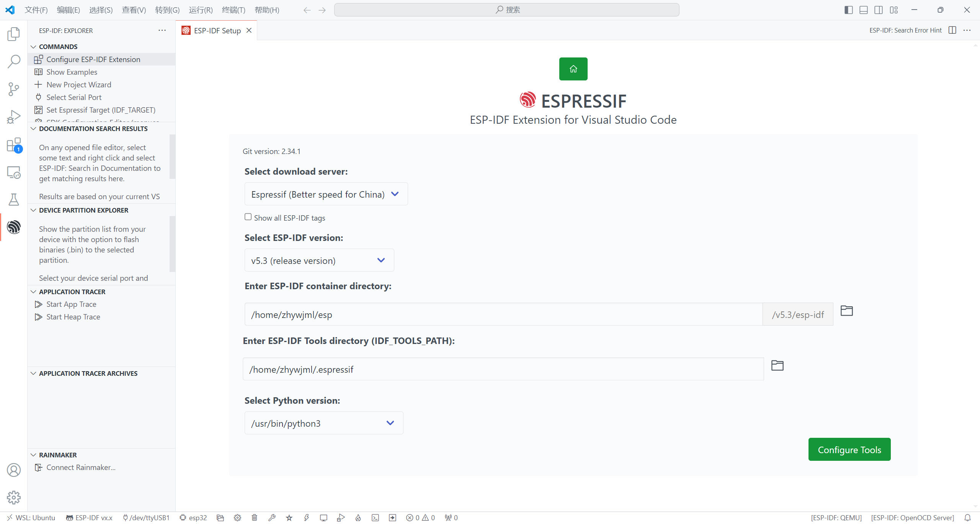Toggle the bottom panel layout button
Screen dimensions: 980x524
[x=863, y=10]
